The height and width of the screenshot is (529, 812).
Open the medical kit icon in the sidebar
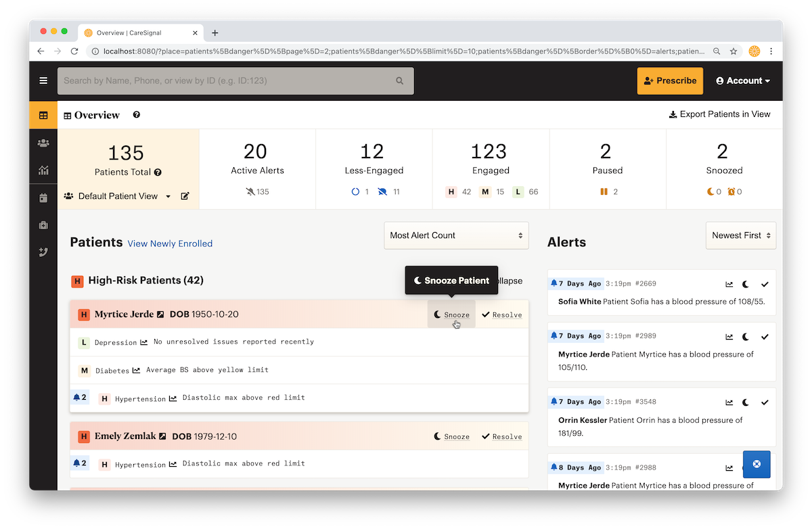[x=43, y=225]
